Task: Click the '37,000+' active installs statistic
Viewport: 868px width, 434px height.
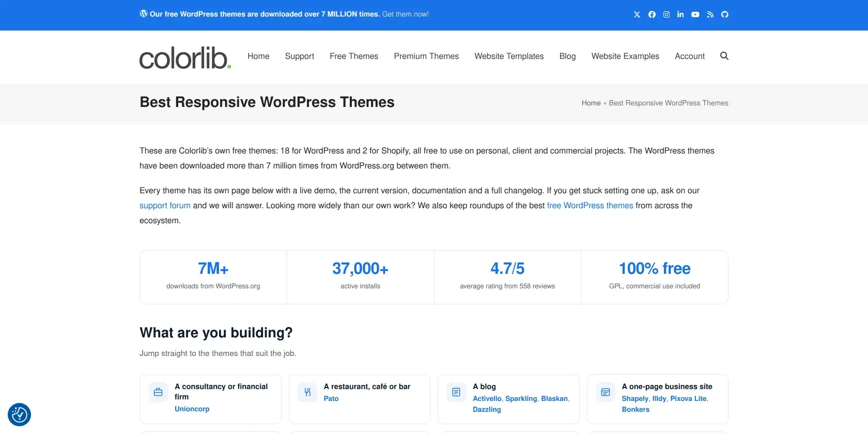Action: pos(360,269)
